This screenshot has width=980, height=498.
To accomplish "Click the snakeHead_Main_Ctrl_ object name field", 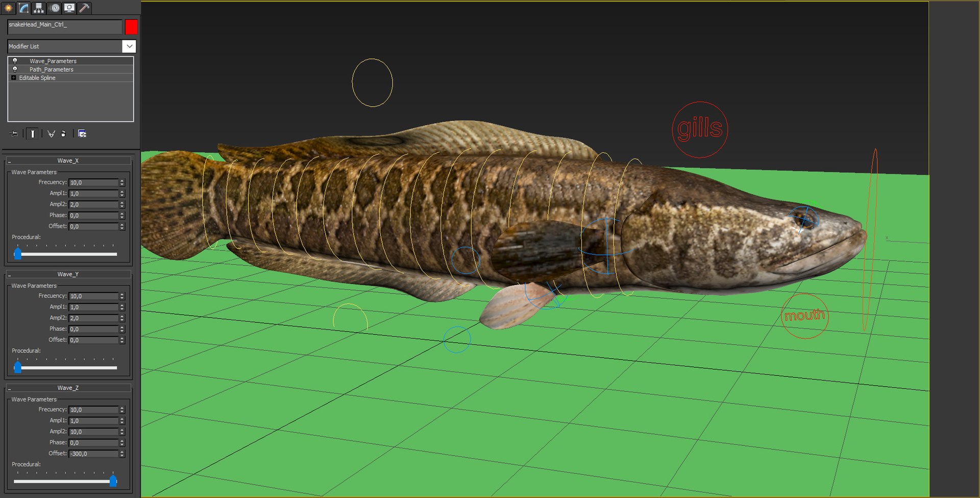I will (65, 27).
